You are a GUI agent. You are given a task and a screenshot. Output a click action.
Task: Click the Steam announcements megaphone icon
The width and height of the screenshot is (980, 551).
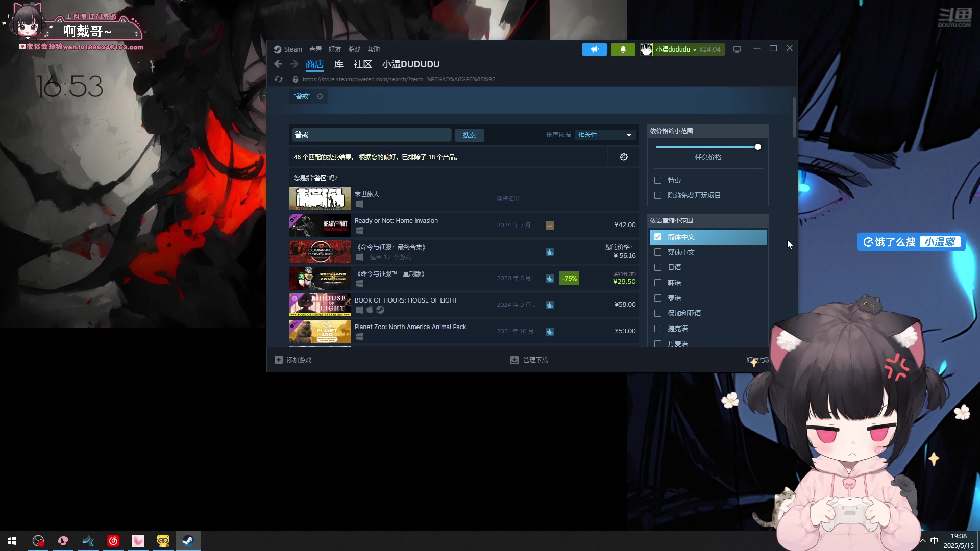pos(594,49)
